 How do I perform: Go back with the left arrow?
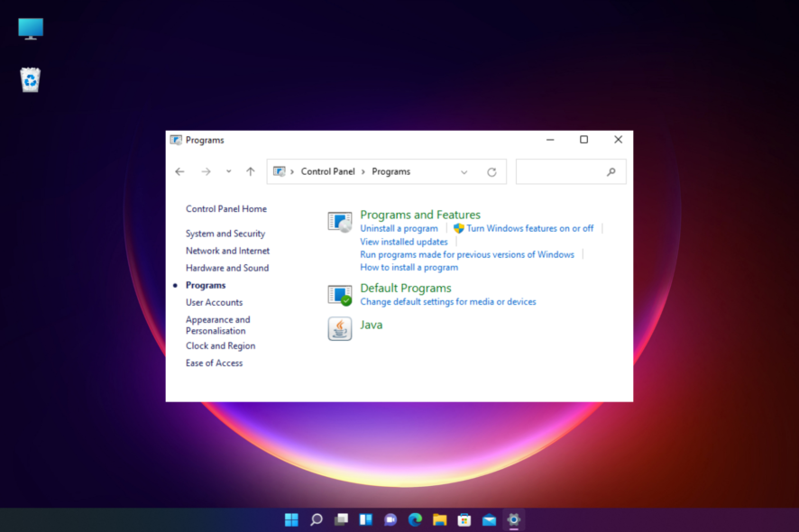(x=179, y=171)
